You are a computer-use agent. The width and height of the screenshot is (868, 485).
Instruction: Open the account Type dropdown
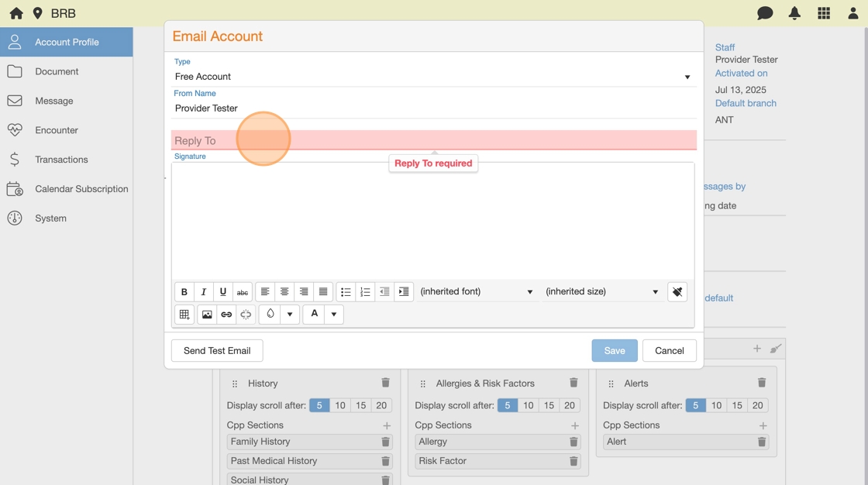tap(432, 77)
